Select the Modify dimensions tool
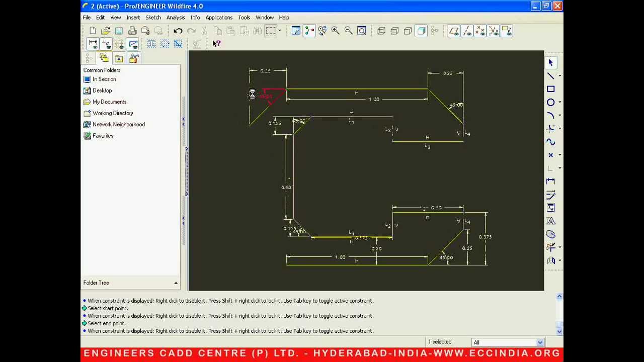The width and height of the screenshot is (644, 362). [x=551, y=195]
